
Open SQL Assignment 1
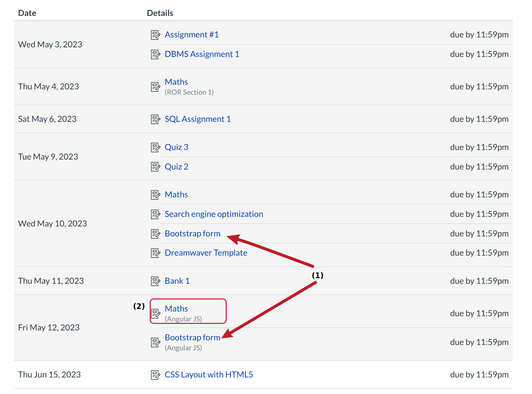198,119
